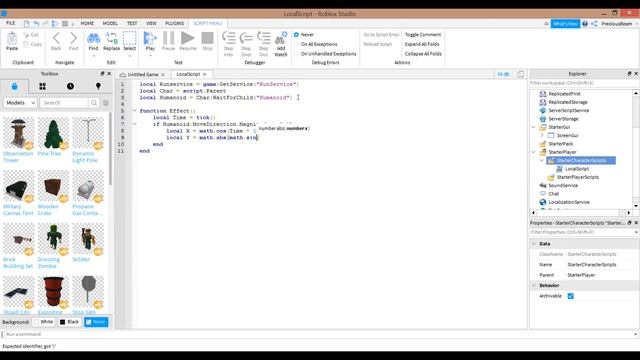Click the Filter workspace input field
This screenshot has width=640, height=360.
pos(584,83)
